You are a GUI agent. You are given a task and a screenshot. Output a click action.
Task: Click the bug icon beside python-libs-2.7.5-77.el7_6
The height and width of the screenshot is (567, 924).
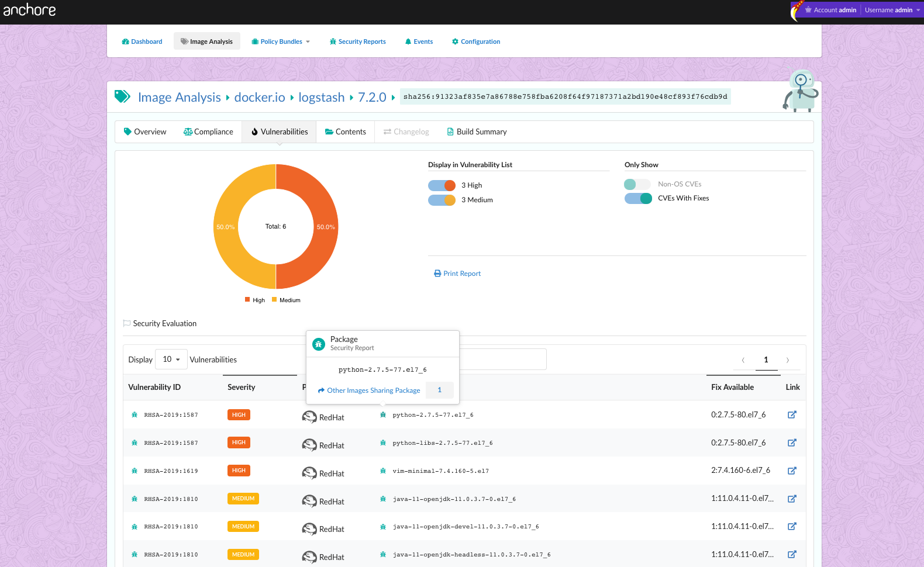pos(383,443)
